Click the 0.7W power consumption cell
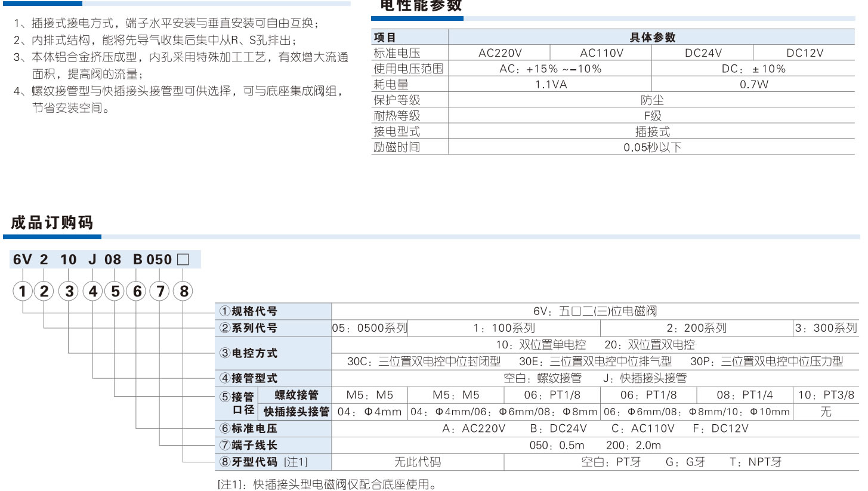Viewport: 868px width, 491px height. 753,84
